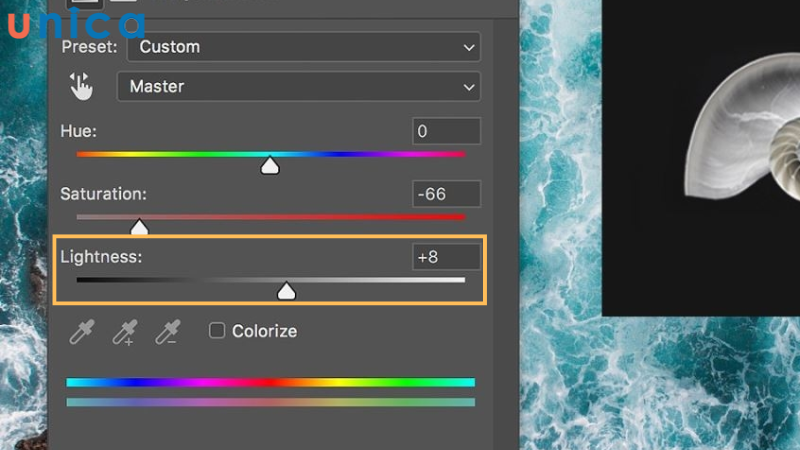Screen dimensions: 800x450
Task: Pick the Add to Sample eyedropper
Action: 124,332
